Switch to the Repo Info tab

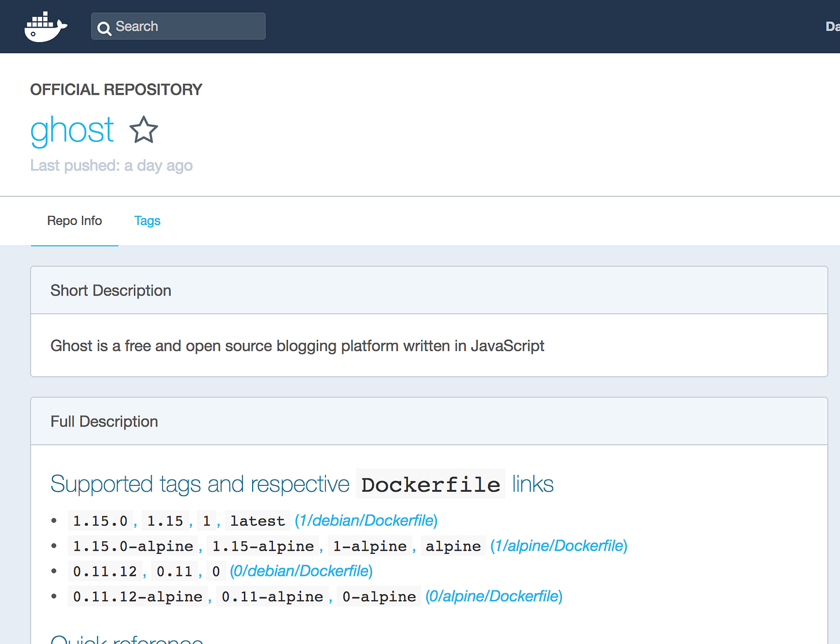pyautogui.click(x=74, y=221)
